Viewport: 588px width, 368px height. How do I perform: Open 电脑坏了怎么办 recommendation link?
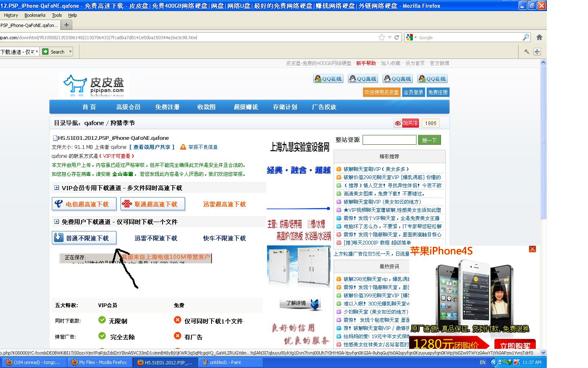(392, 227)
